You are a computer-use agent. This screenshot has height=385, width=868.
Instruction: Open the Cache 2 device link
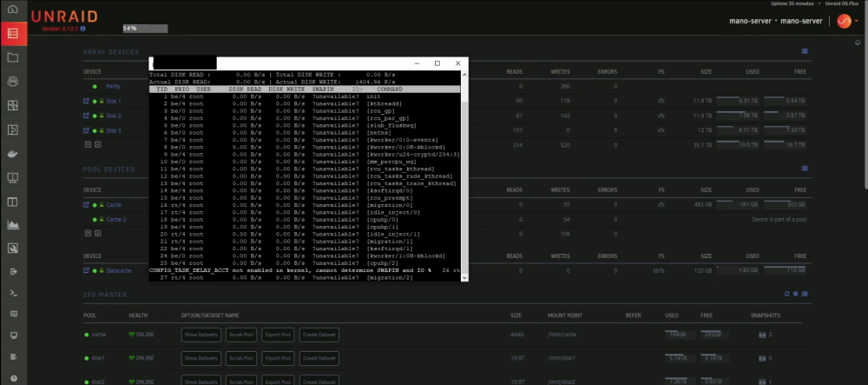[115, 219]
